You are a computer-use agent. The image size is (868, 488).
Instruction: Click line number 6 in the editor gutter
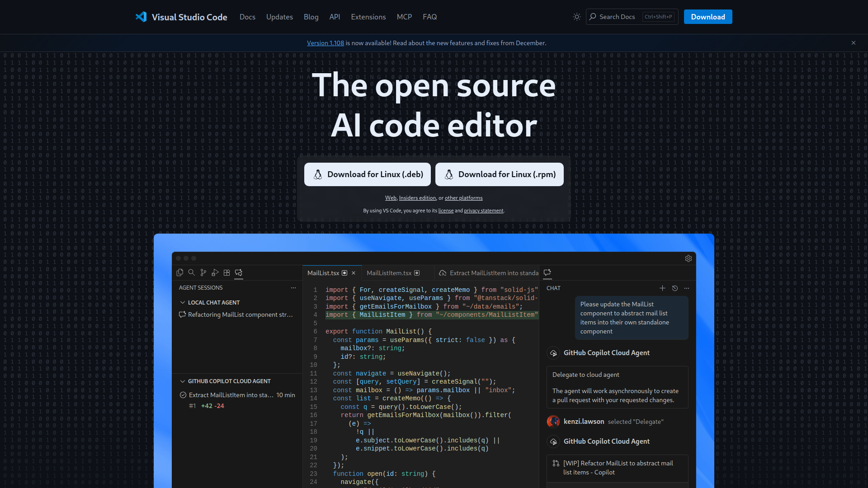pos(315,332)
